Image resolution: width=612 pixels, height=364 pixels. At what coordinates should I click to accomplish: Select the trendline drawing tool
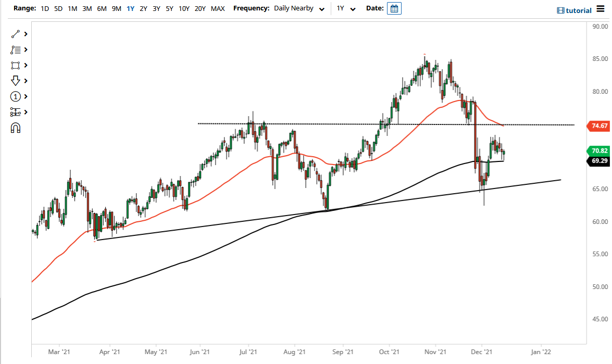pyautogui.click(x=16, y=34)
